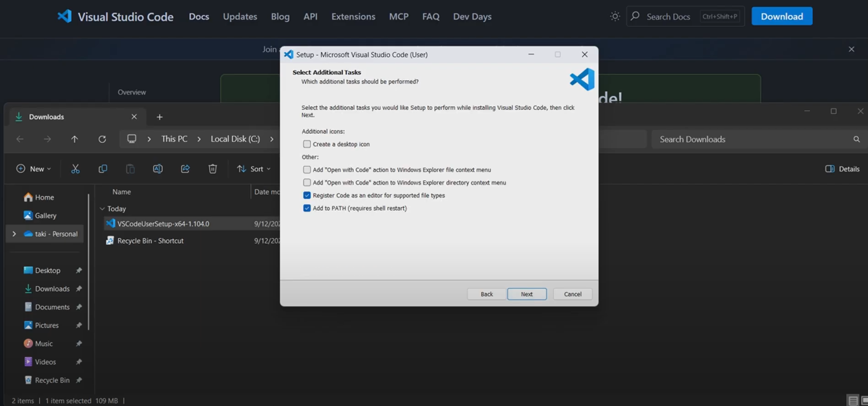Open the New dropdown in Explorer
The height and width of the screenshot is (406, 868).
(33, 169)
